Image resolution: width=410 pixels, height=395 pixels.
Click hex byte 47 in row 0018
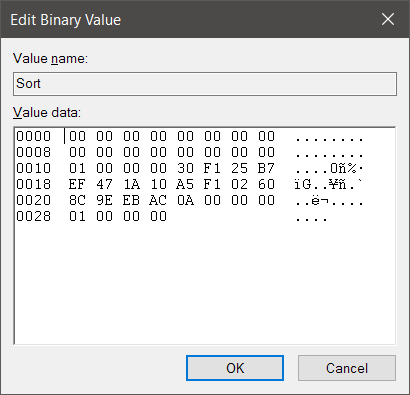104,184
